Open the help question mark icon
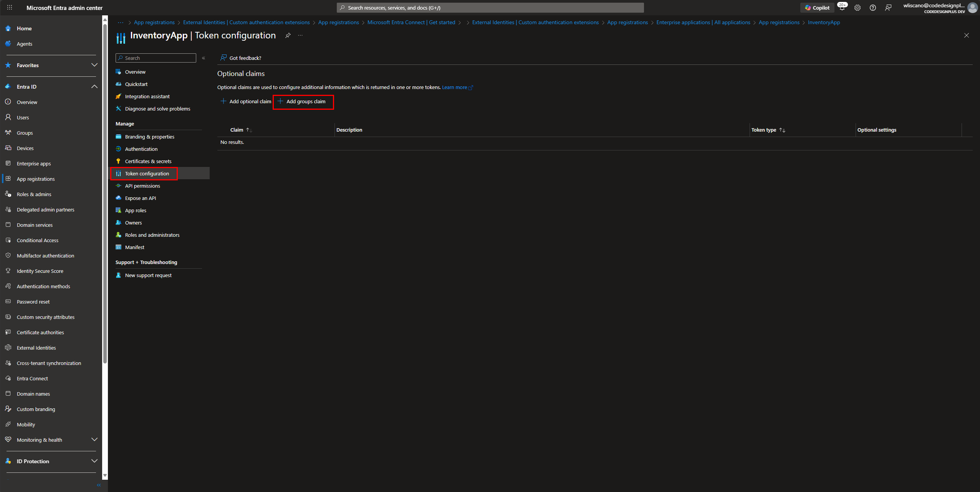This screenshot has height=492, width=980. pyautogui.click(x=872, y=8)
